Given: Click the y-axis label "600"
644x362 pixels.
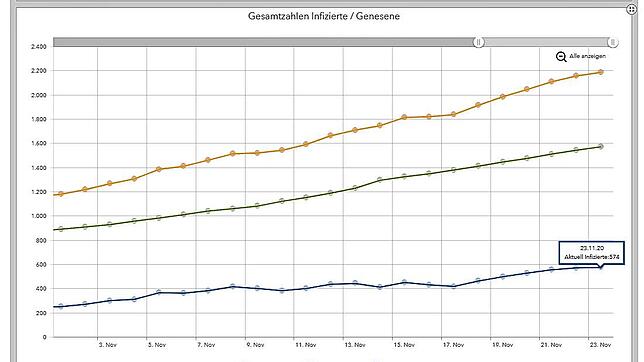Looking at the screenshot, I should [x=41, y=265].
